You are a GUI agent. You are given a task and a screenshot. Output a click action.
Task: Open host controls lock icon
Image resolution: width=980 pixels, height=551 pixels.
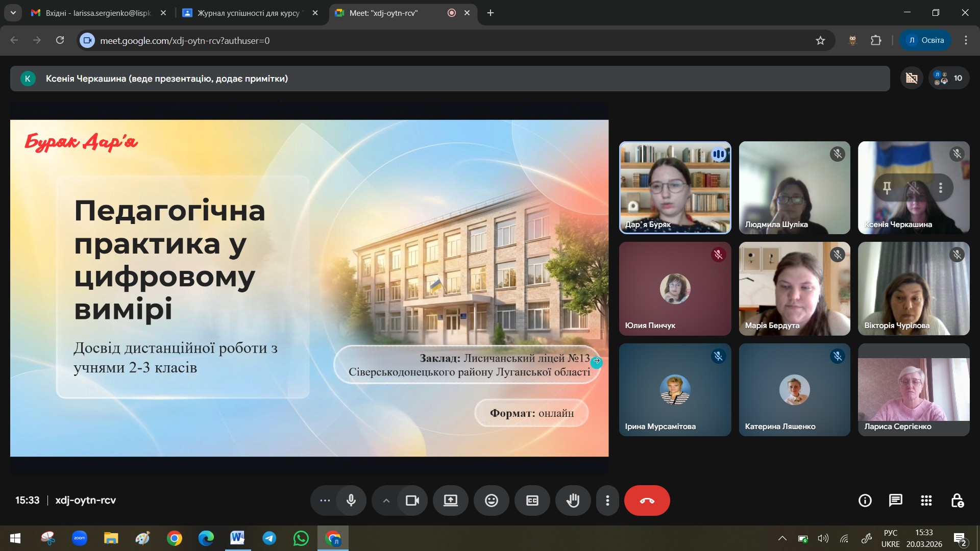pos(957,500)
